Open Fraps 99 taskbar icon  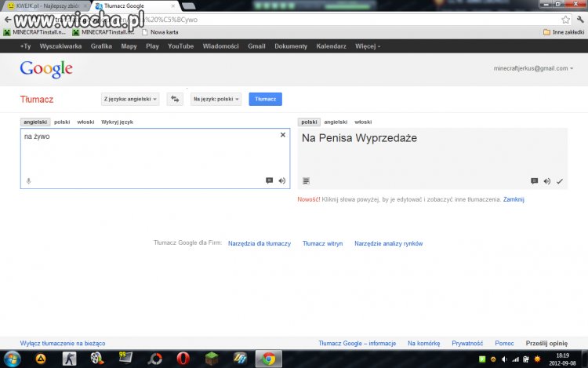click(x=125, y=359)
